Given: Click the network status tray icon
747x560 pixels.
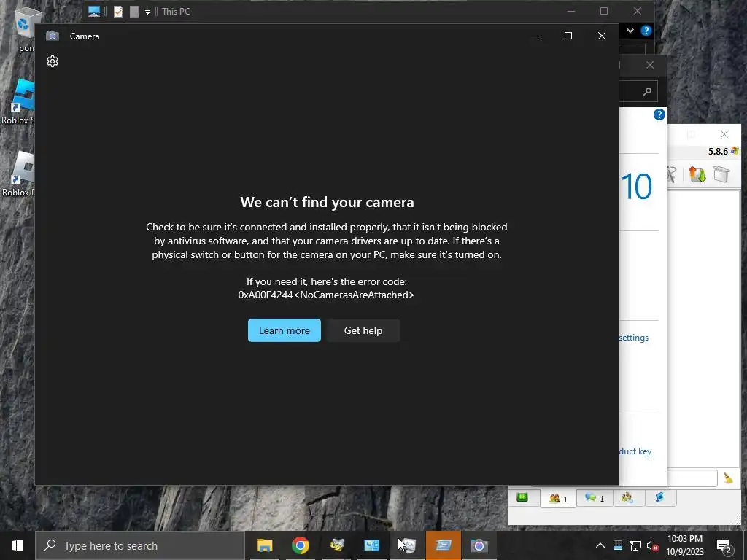Looking at the screenshot, I should coord(635,545).
